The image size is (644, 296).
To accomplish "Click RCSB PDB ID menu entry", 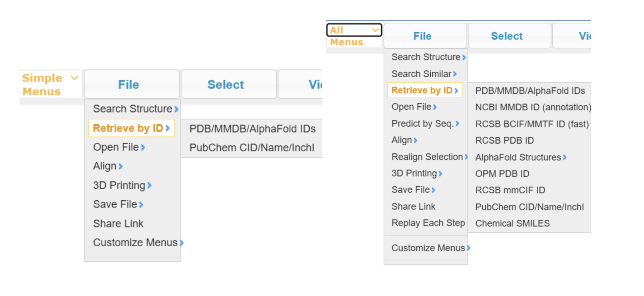I will coord(504,141).
